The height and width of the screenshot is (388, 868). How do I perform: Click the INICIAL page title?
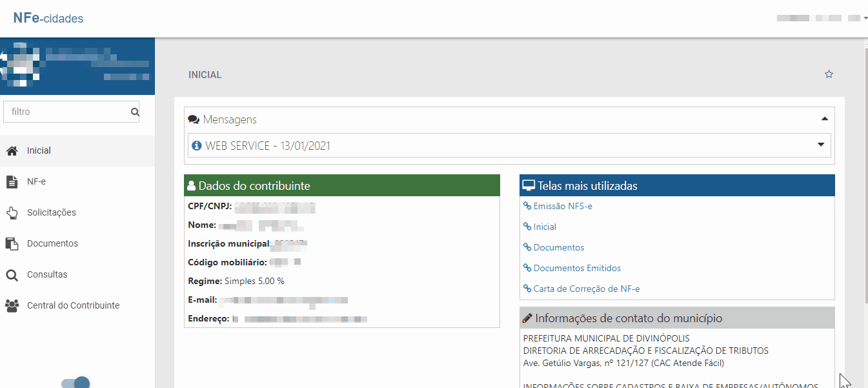pyautogui.click(x=205, y=75)
